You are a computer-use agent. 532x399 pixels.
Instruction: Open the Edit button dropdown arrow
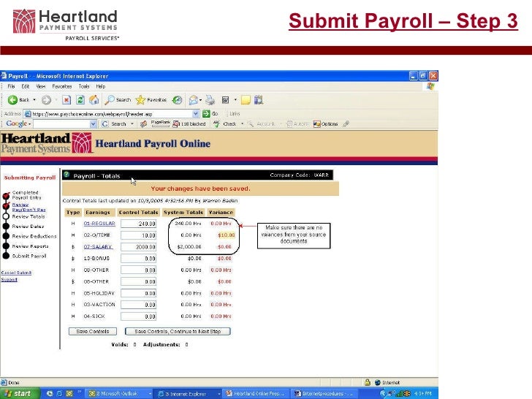click(235, 99)
